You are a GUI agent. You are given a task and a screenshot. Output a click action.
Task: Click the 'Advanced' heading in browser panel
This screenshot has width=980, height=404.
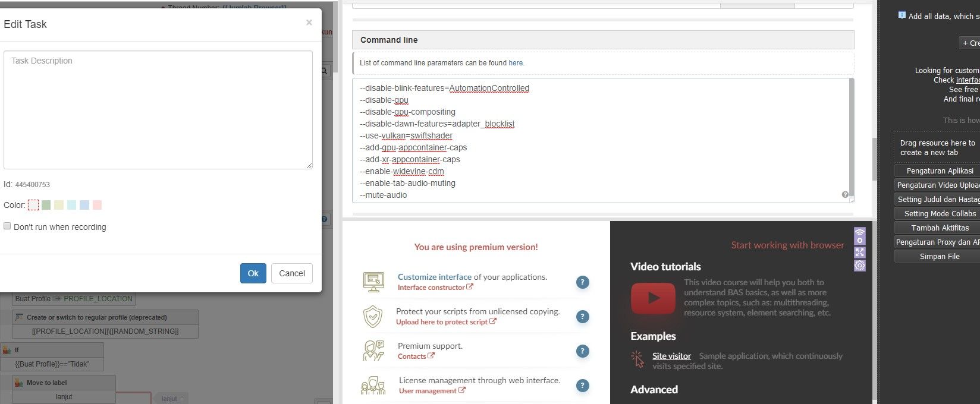tap(654, 390)
